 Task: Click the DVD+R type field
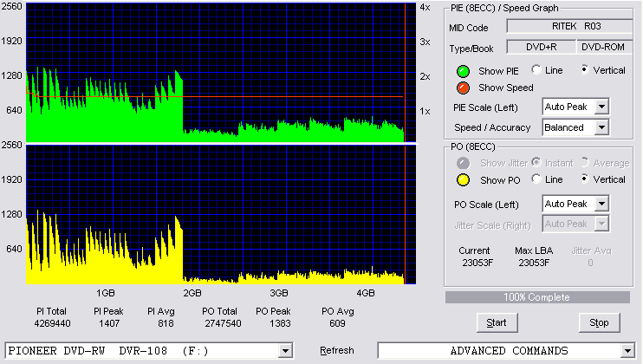542,47
